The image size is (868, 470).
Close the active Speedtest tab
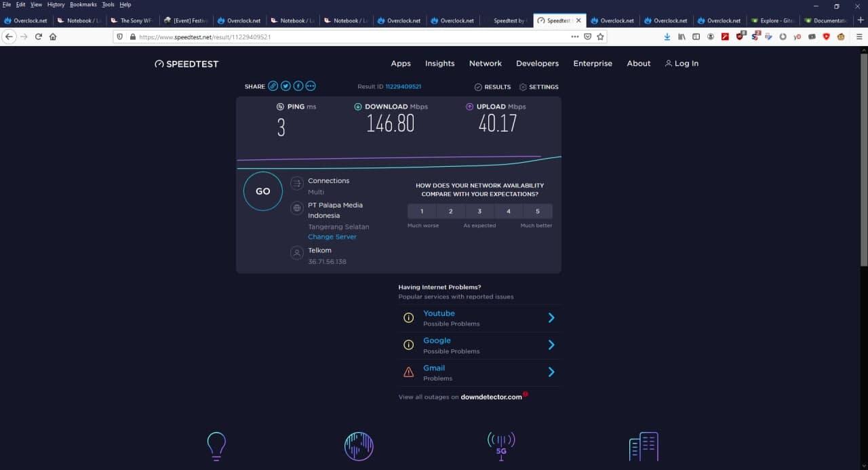(578, 20)
